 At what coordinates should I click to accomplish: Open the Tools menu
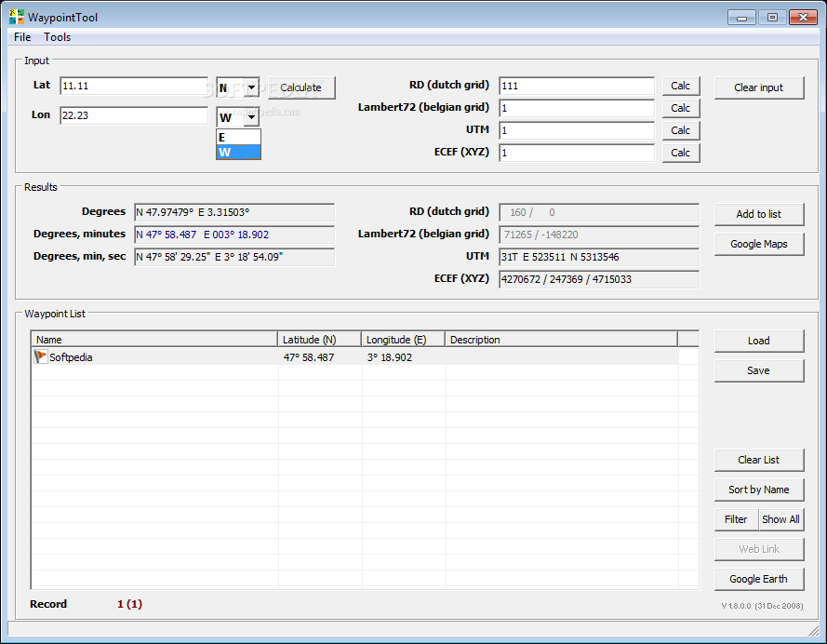coord(57,37)
